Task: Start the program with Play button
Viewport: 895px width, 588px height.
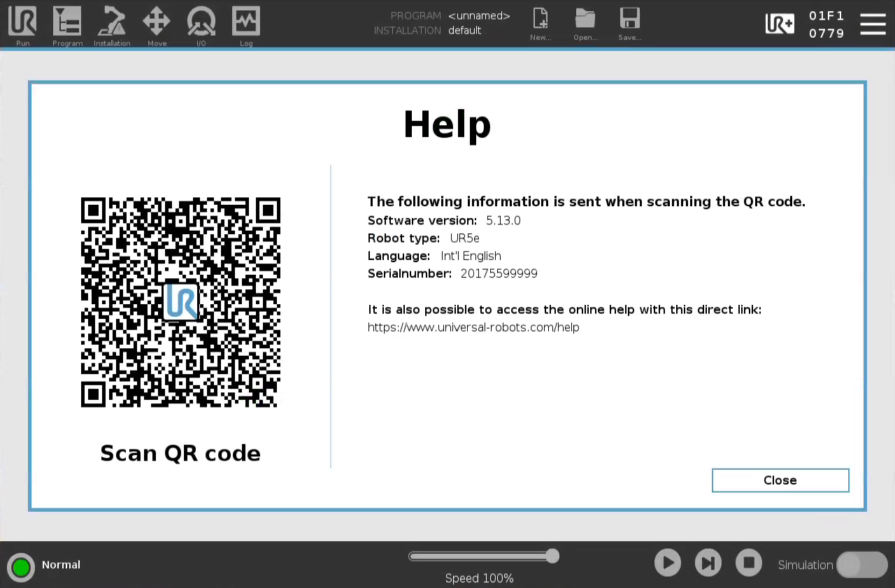Action: [x=668, y=563]
